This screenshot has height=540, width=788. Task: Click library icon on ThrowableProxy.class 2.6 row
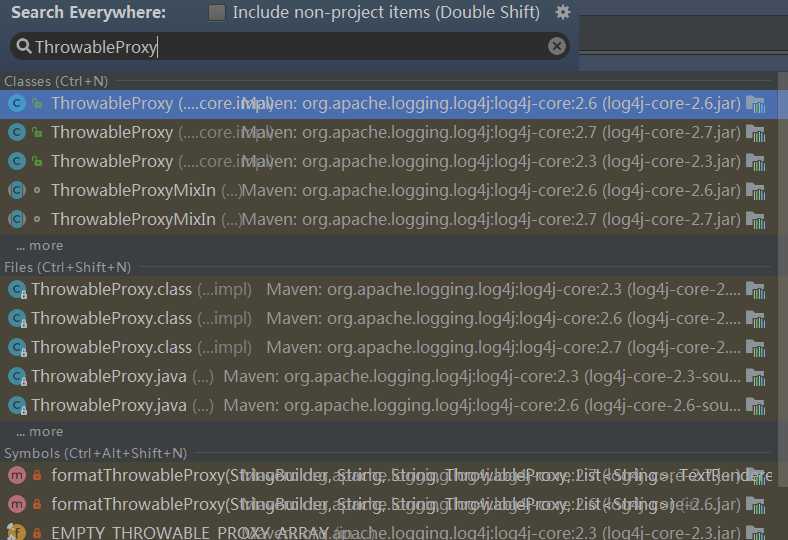(x=756, y=319)
